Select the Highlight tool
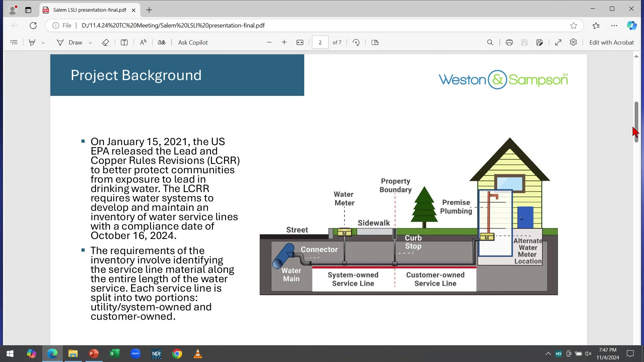Image resolution: width=644 pixels, height=362 pixels. 32,43
